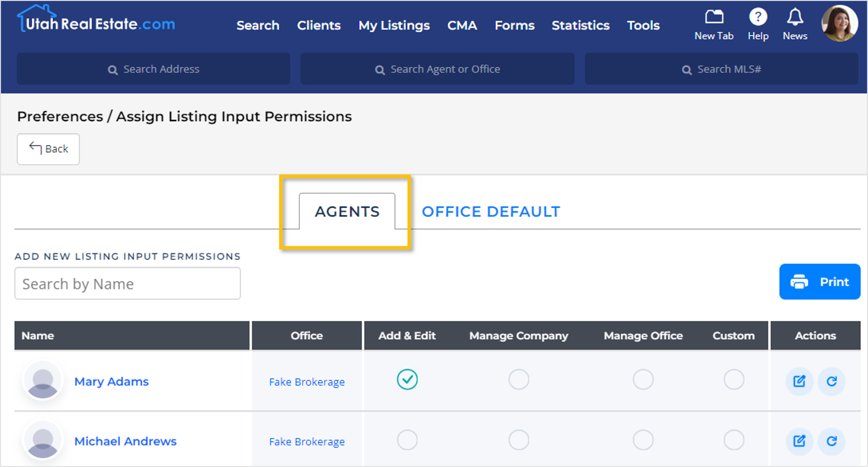Click the Back button
Viewport: 868px width, 467px height.
[x=49, y=149]
